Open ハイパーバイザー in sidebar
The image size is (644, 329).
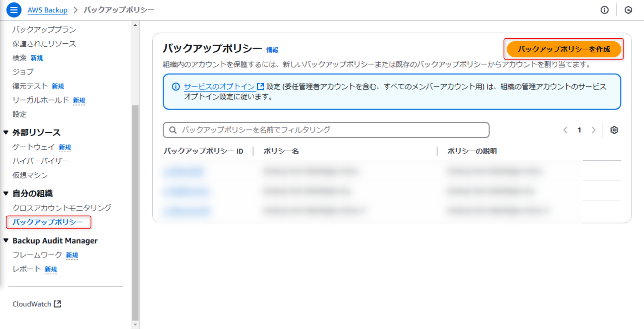tap(40, 161)
